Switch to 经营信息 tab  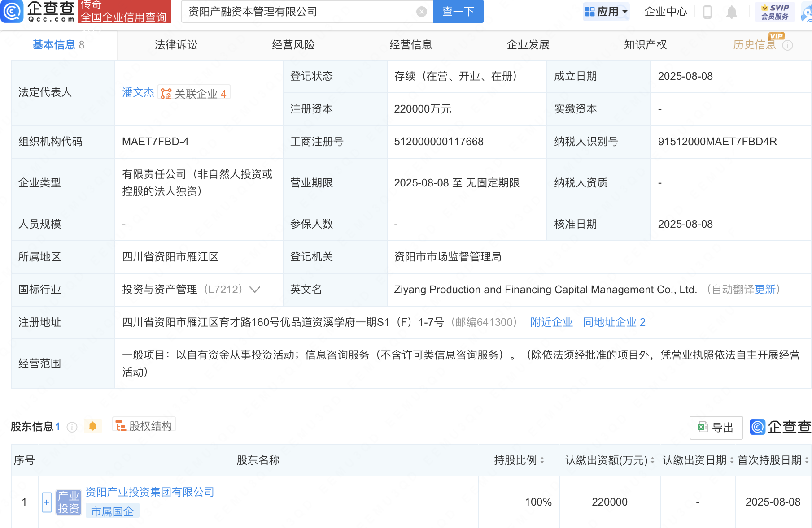point(411,45)
